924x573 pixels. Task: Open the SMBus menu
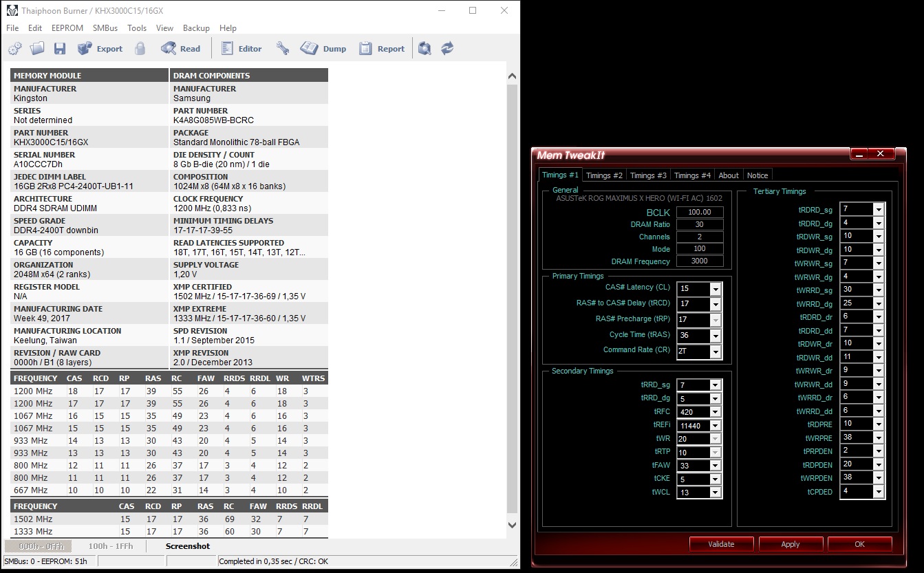click(x=105, y=28)
